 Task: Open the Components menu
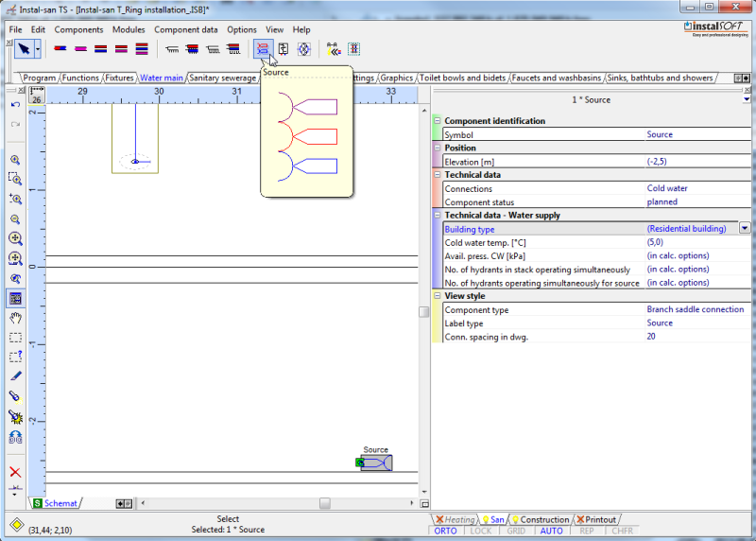point(78,29)
